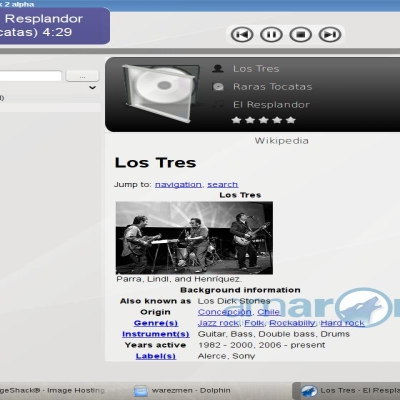Click the Amarok wolf icon in taskbar
Image resolution: width=400 pixels, height=400 pixels.
click(x=309, y=391)
